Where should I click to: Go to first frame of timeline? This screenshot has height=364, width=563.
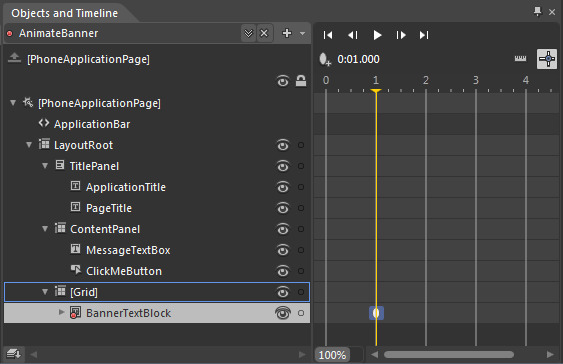(x=328, y=35)
